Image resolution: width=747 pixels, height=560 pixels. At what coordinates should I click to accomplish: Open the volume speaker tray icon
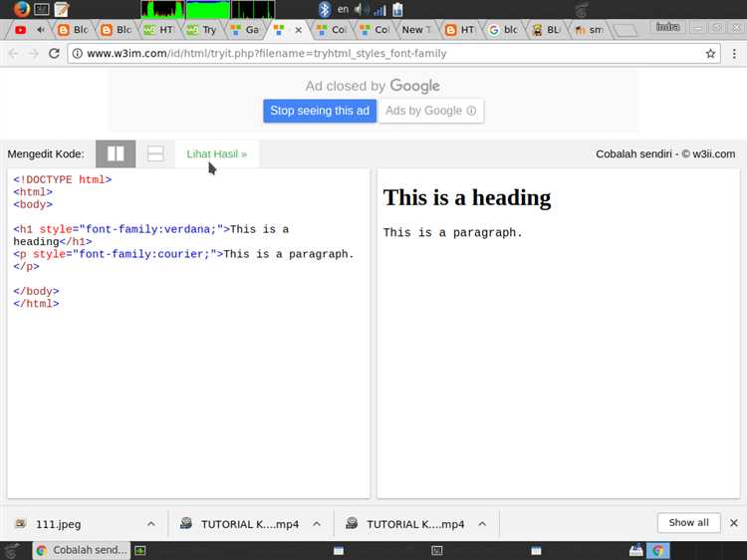tap(362, 9)
